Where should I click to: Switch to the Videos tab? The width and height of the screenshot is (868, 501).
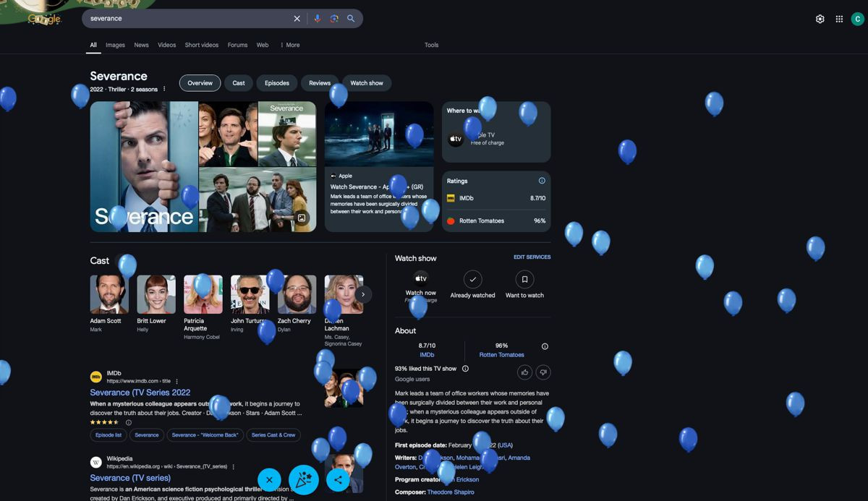pyautogui.click(x=166, y=45)
